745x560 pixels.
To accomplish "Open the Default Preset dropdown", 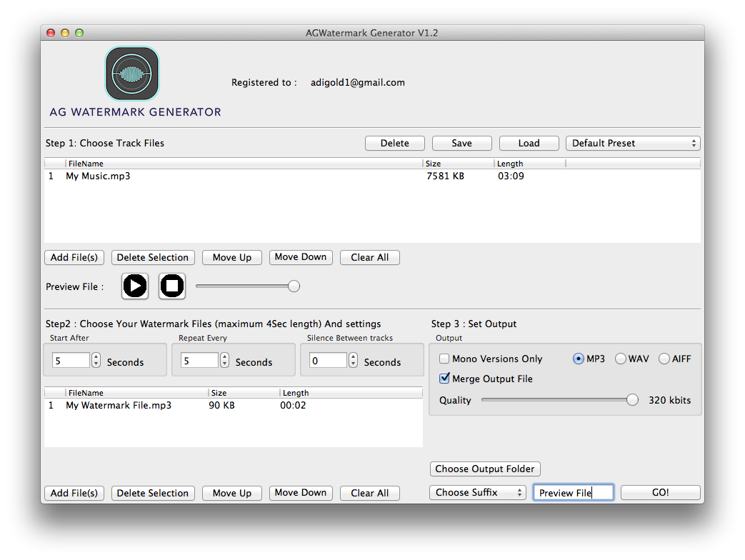I will click(x=633, y=144).
